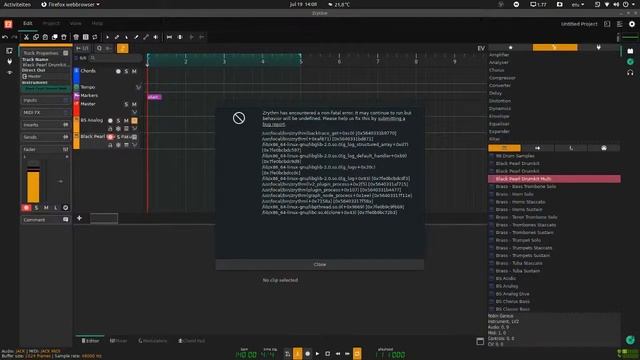Mute the Chords track

134,71
